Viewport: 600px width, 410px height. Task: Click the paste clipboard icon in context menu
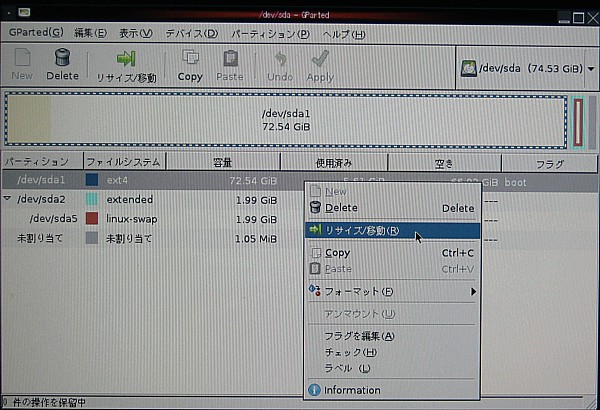coord(315,268)
